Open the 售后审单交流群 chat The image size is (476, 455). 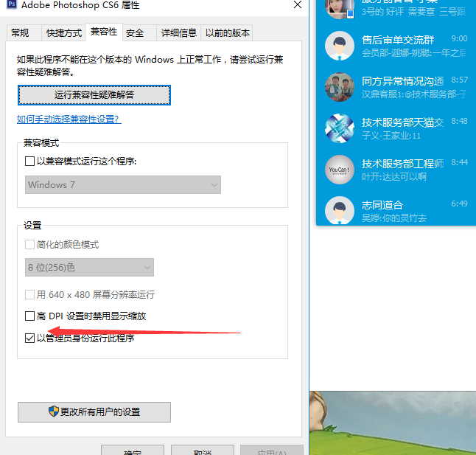(x=396, y=46)
